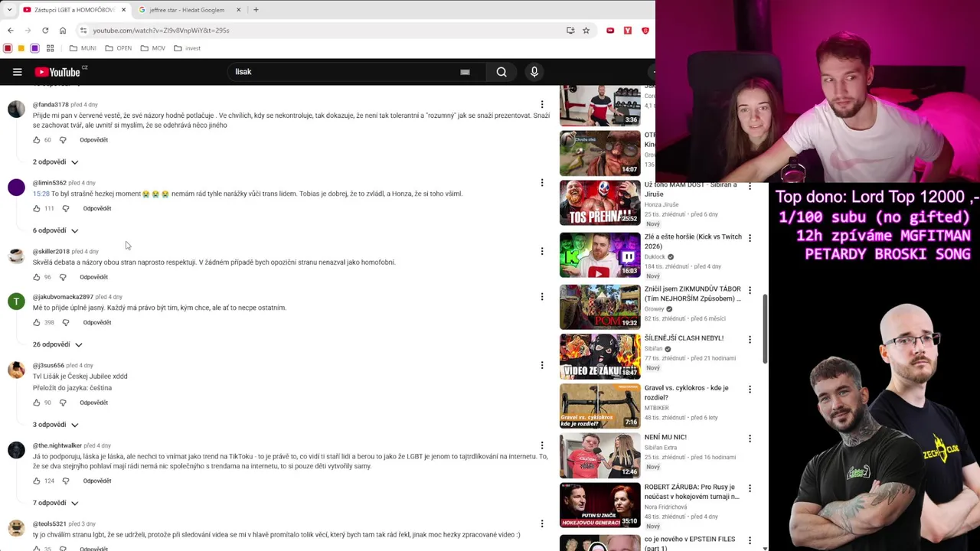Open the browser home page
The image size is (980, 551).
tap(63, 31)
